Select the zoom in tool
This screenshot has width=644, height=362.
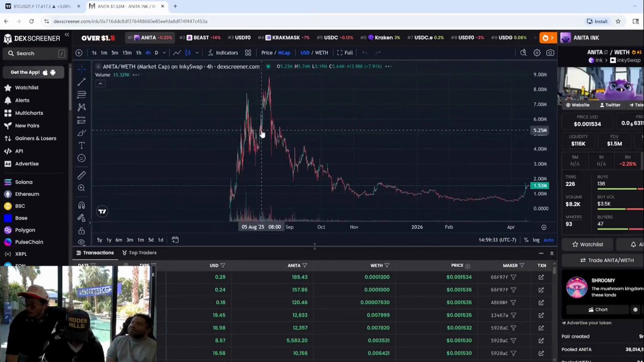point(82,188)
